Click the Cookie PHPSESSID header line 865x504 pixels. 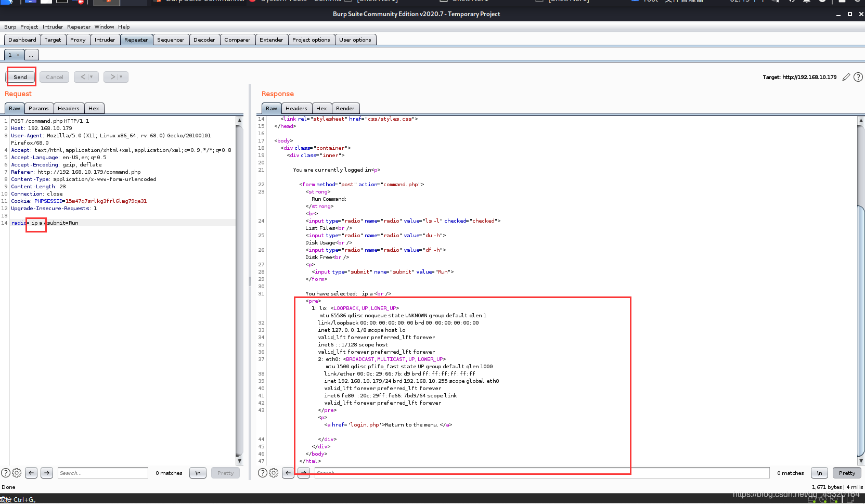pos(79,201)
